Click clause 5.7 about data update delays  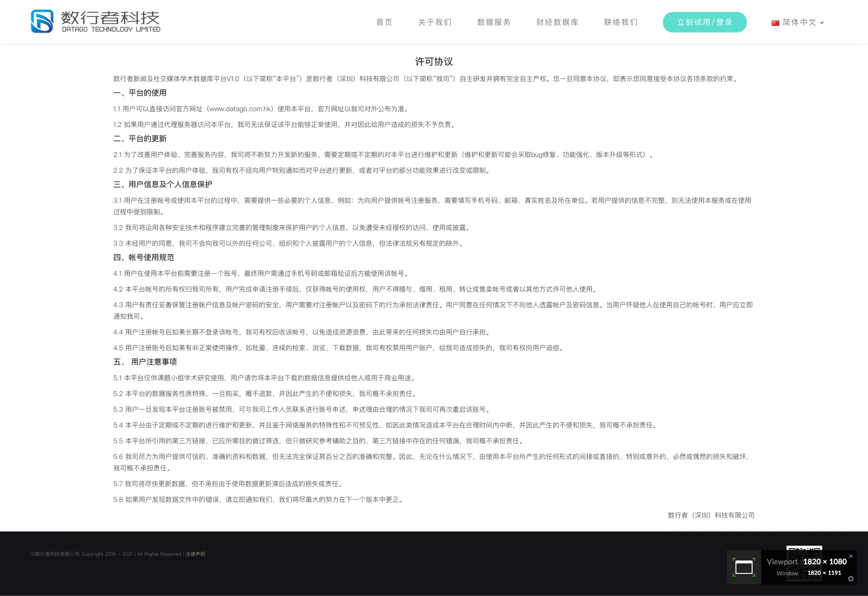pyautogui.click(x=229, y=484)
